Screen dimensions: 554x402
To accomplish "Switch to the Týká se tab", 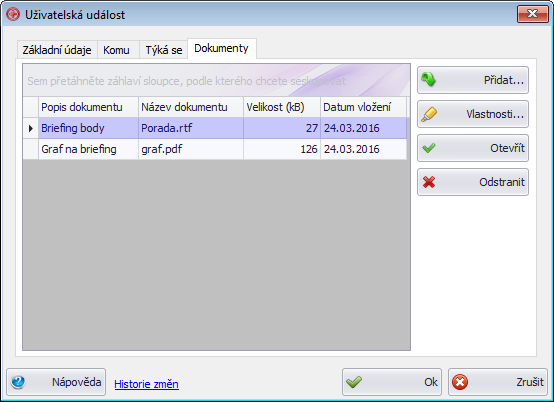I will (x=164, y=50).
